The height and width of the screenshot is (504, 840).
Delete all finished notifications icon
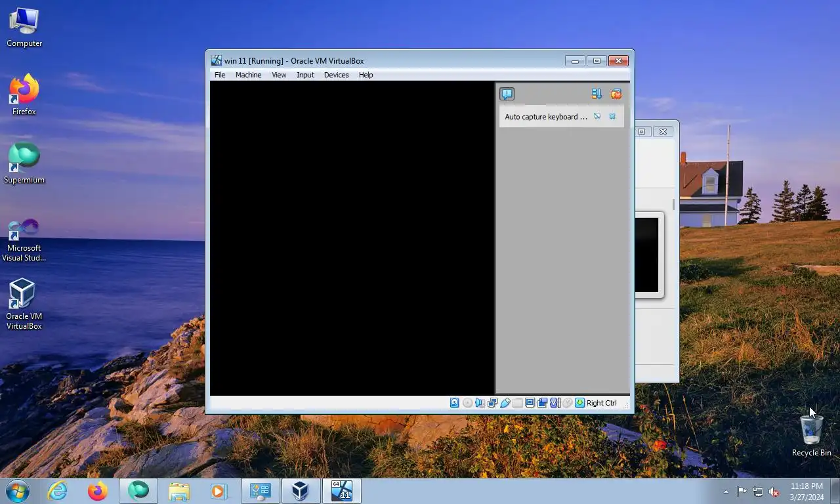coord(616,94)
